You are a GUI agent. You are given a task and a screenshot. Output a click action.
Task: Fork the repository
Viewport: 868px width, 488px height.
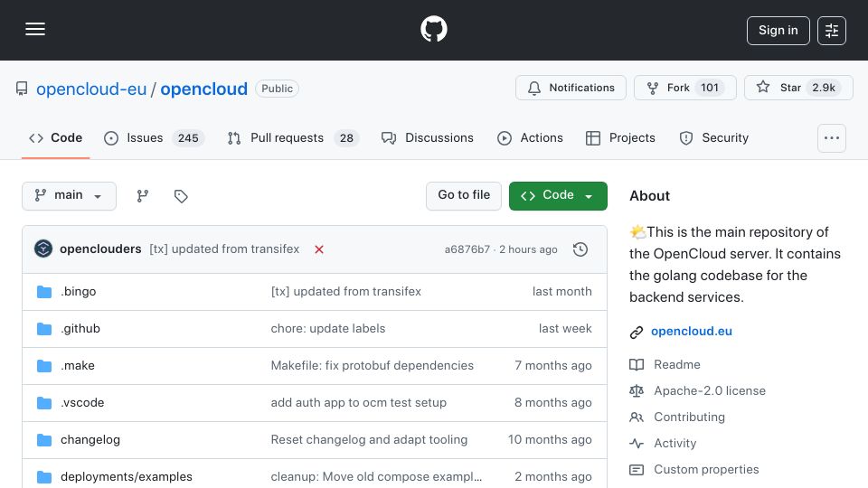(x=684, y=88)
